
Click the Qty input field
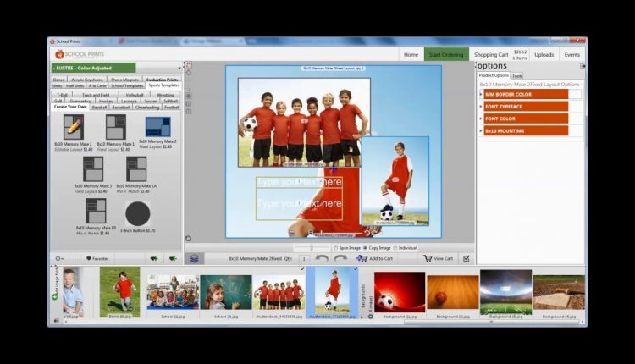[304, 258]
